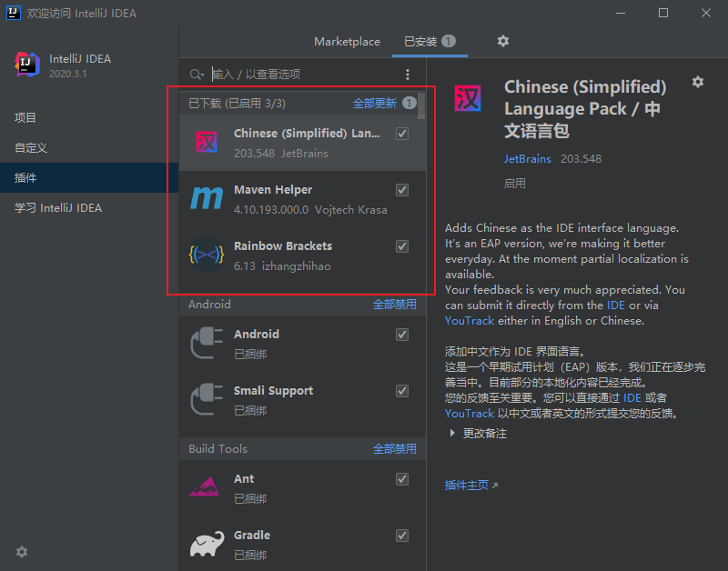The image size is (728, 571).
Task: Uncheck the Maven Helper plugin
Action: pos(402,190)
